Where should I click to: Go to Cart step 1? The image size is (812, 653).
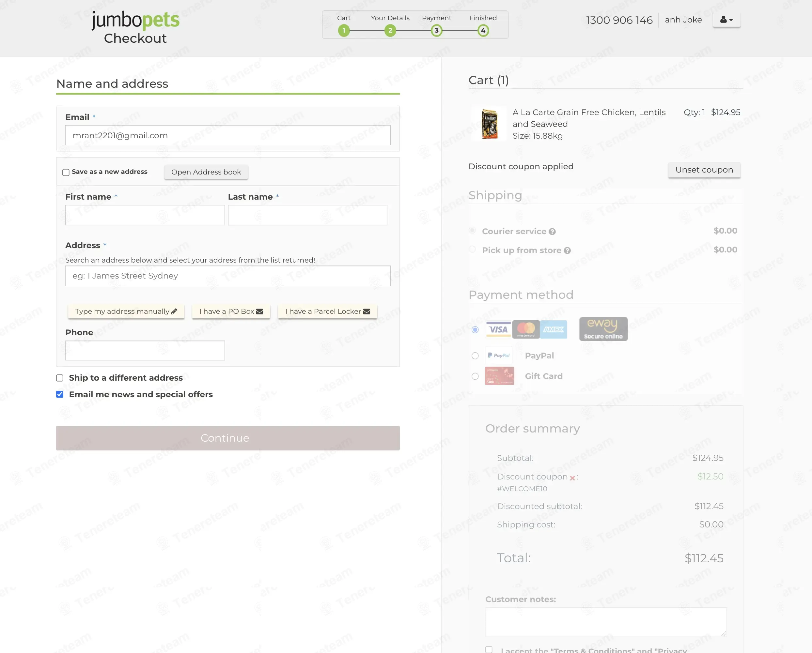(343, 30)
